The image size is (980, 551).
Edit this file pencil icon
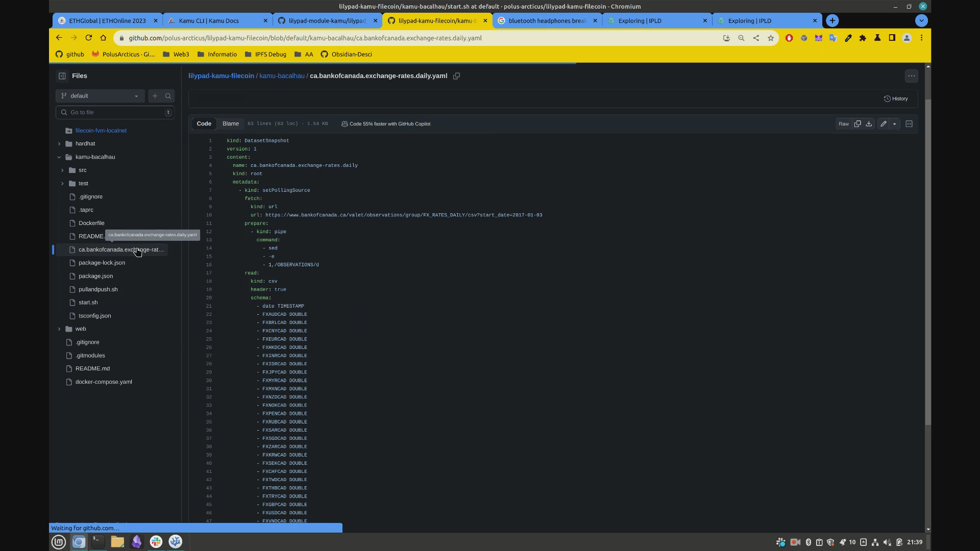tap(884, 124)
